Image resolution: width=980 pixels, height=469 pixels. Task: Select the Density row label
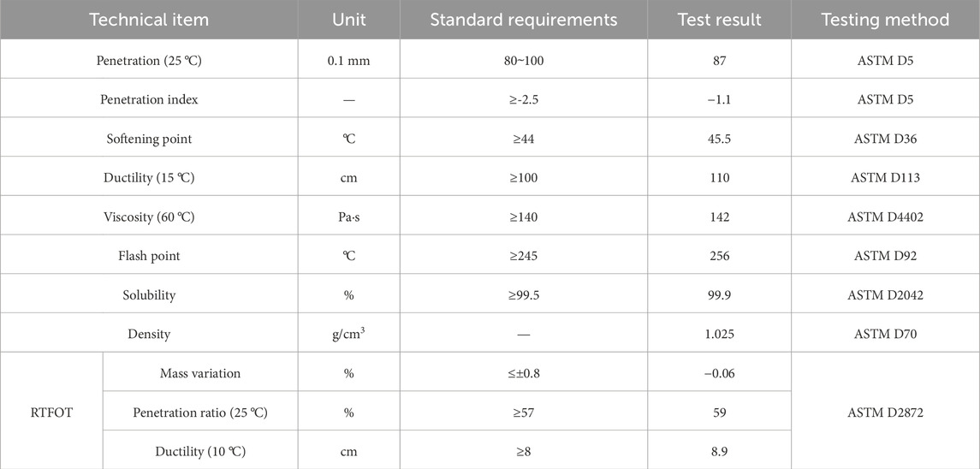149,334
